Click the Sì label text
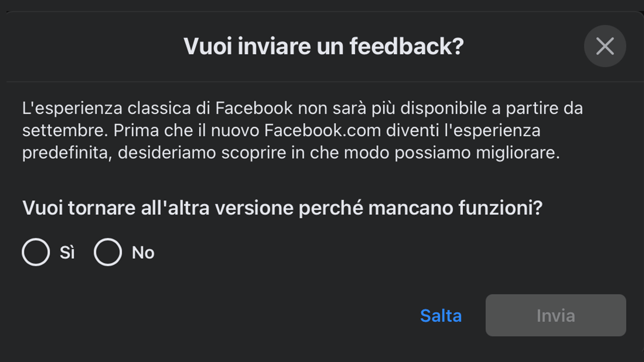This screenshot has width=644, height=362. point(67,252)
